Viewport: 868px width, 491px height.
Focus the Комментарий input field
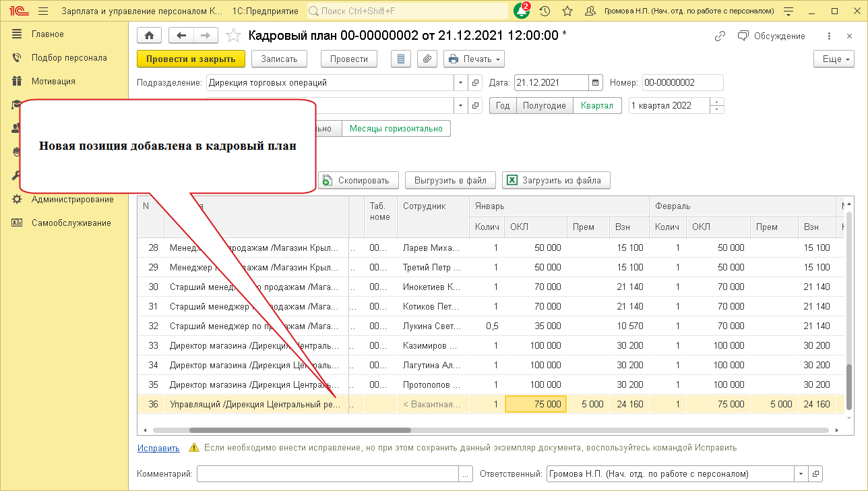(x=328, y=473)
